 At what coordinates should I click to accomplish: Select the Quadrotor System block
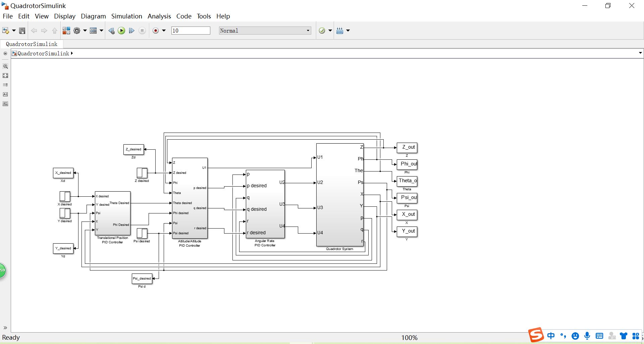tap(340, 195)
